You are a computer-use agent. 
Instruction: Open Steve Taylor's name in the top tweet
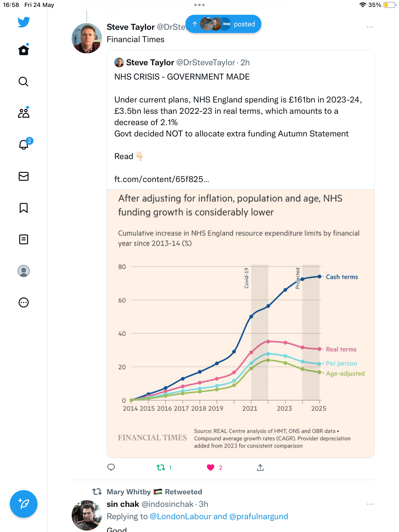pyautogui.click(x=131, y=27)
